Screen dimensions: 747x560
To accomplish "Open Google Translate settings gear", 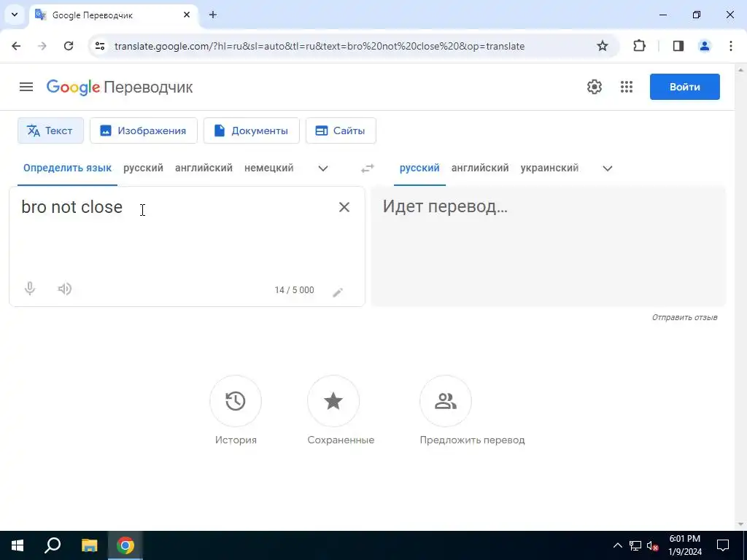I will [594, 87].
